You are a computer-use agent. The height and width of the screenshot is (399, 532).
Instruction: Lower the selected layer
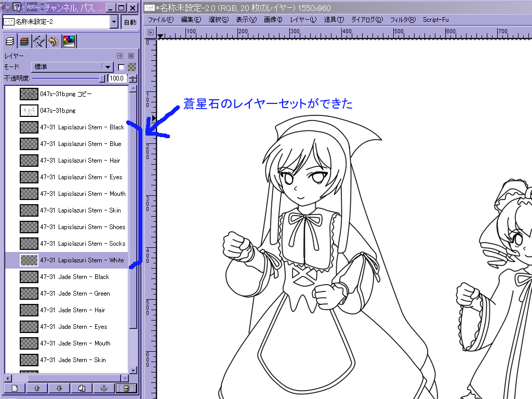point(59,388)
